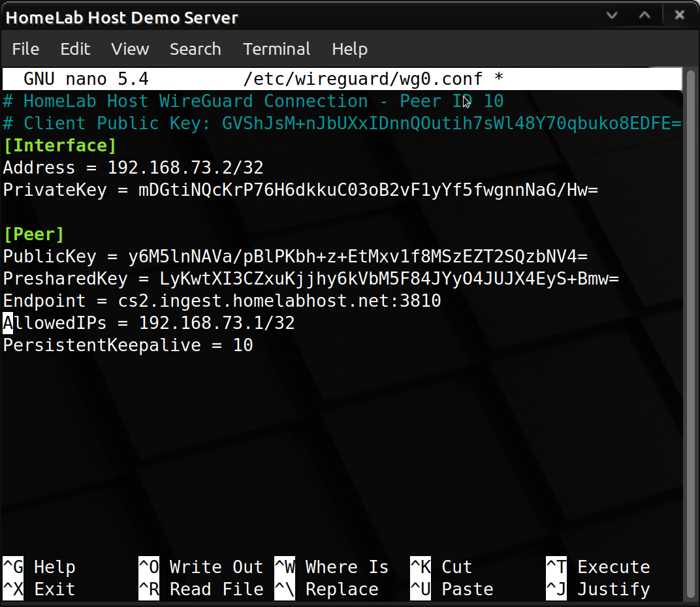The image size is (700, 607).
Task: Open the Help menu
Action: tap(349, 49)
